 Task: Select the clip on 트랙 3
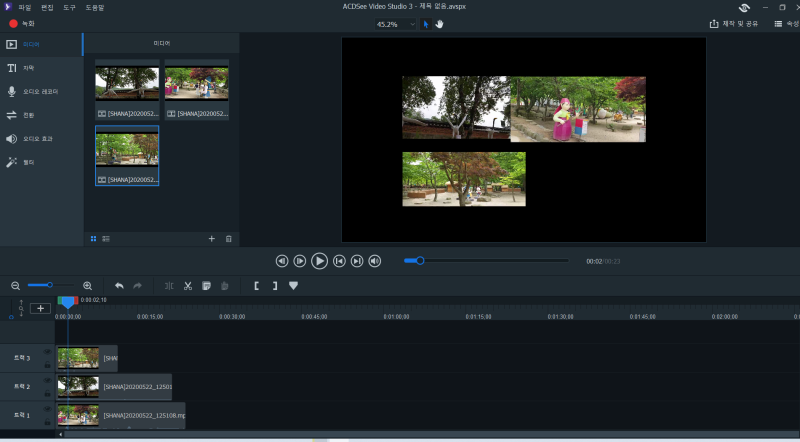[x=87, y=358]
